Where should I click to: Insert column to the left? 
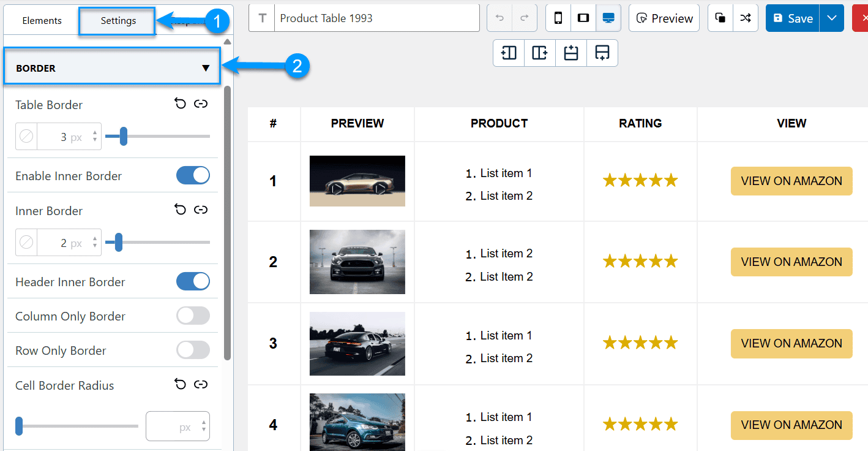click(509, 53)
